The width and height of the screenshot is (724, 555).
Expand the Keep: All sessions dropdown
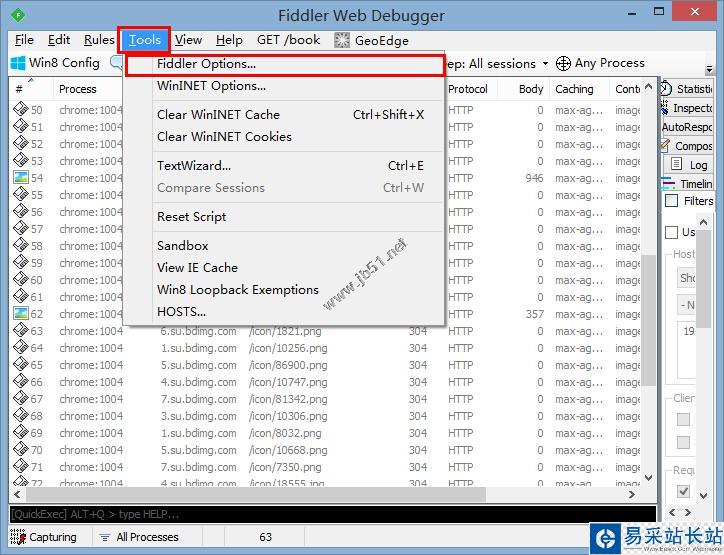point(545,63)
